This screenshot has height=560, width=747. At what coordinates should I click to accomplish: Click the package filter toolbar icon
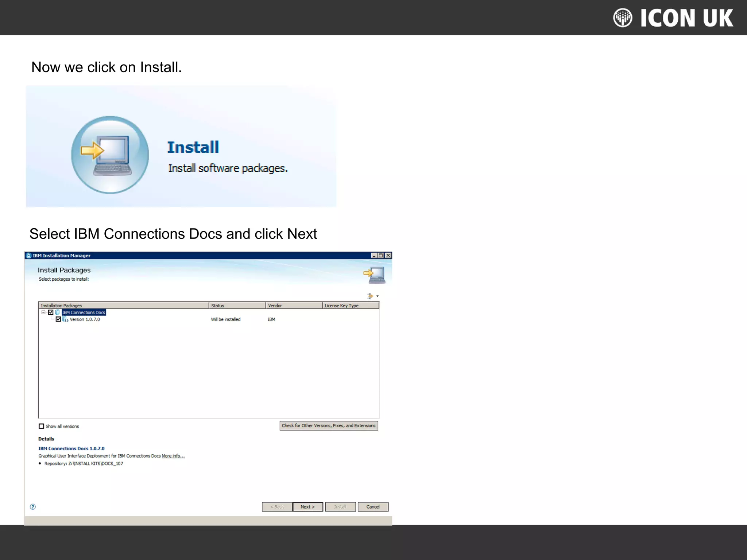click(x=370, y=296)
